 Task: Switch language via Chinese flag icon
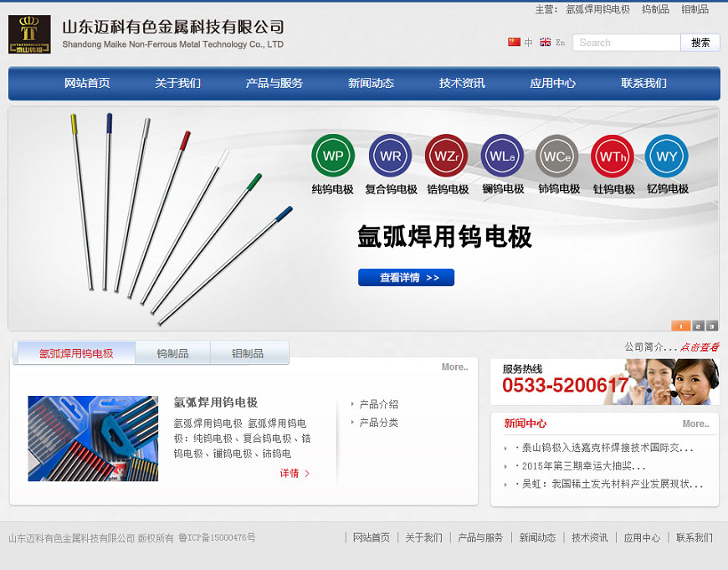pyautogui.click(x=514, y=42)
